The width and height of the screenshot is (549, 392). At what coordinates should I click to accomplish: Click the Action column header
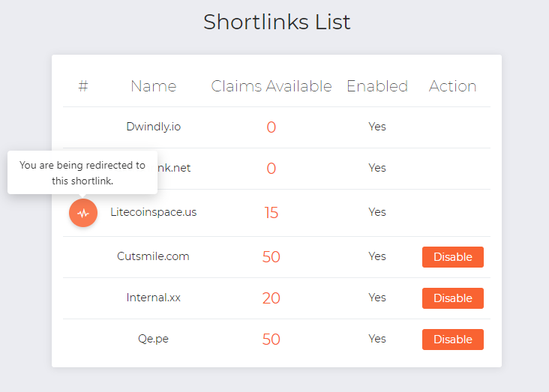(452, 86)
